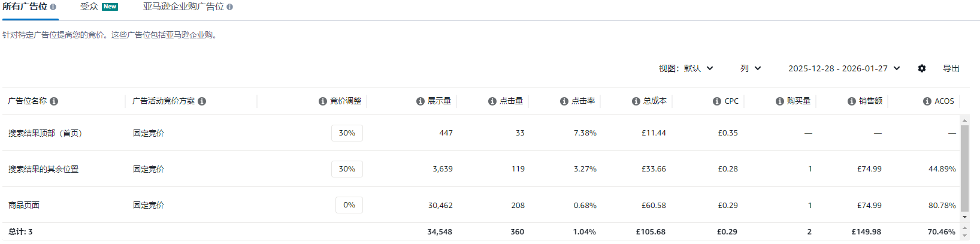Click the info icon next to 竞价调整
The height and width of the screenshot is (244, 980).
[323, 101]
